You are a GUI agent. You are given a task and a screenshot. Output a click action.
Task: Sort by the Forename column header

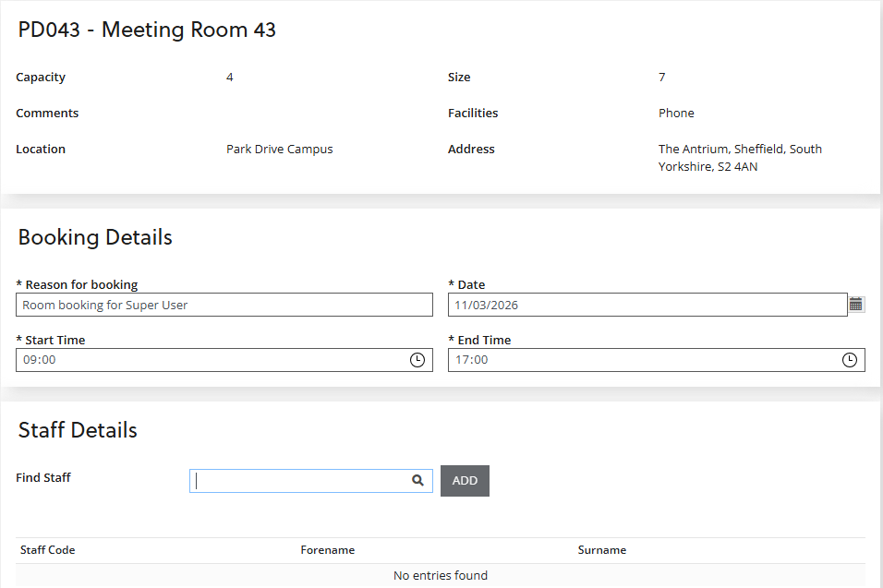[327, 549]
